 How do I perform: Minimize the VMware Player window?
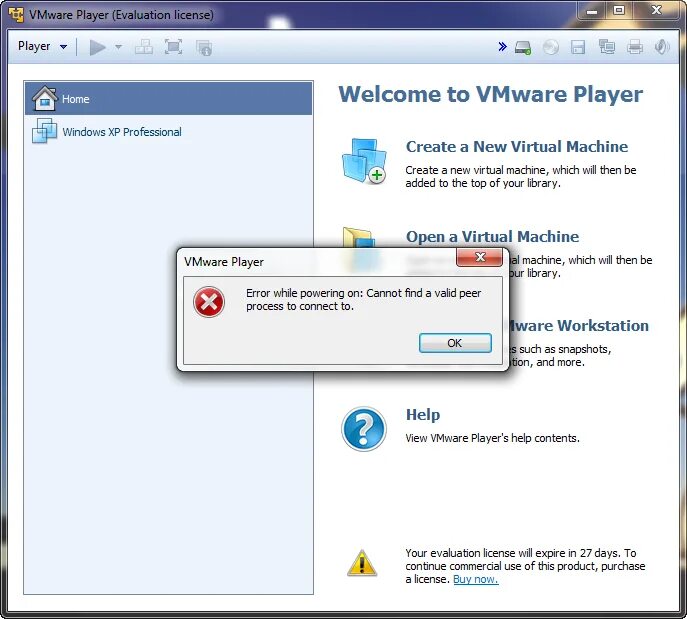pos(592,11)
